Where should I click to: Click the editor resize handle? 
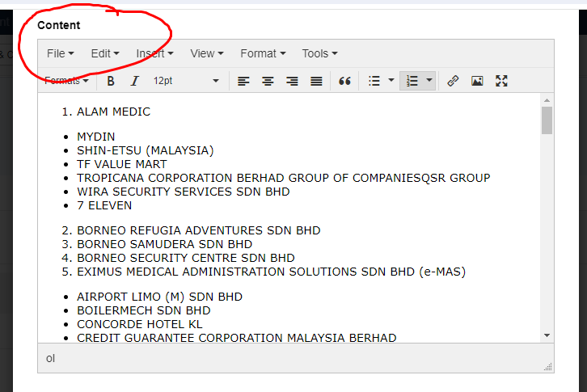tap(548, 367)
